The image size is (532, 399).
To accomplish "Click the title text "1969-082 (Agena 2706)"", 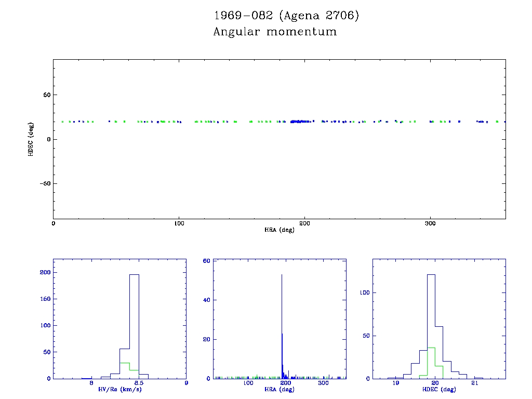I will pyautogui.click(x=286, y=16).
